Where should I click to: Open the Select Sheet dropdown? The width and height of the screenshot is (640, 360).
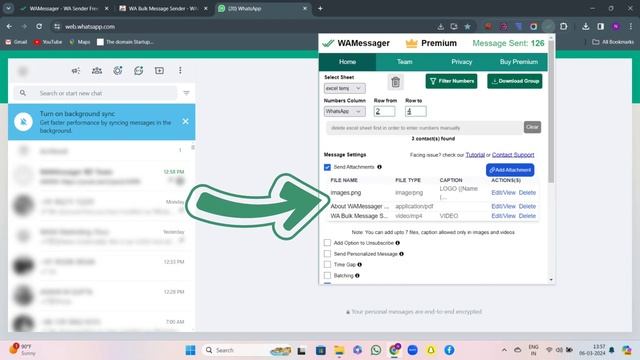tap(344, 88)
